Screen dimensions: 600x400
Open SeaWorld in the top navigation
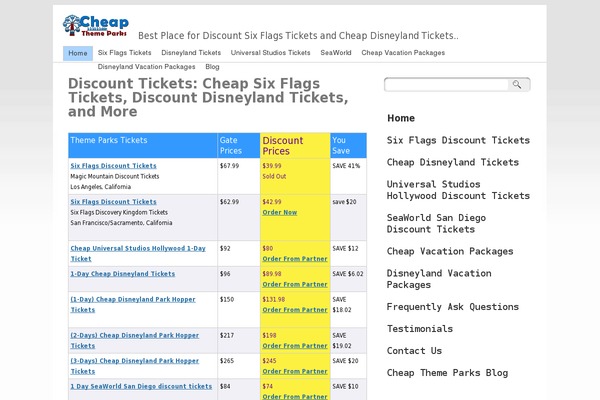pyautogui.click(x=336, y=53)
